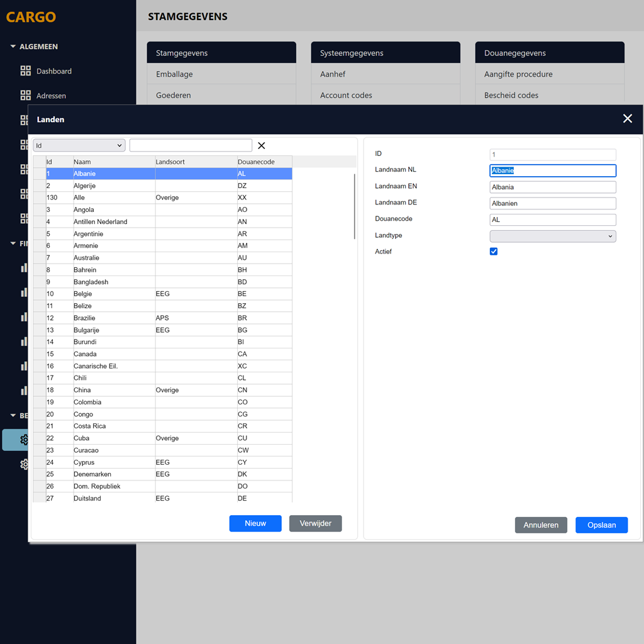Click the Nieuw button

(x=255, y=523)
